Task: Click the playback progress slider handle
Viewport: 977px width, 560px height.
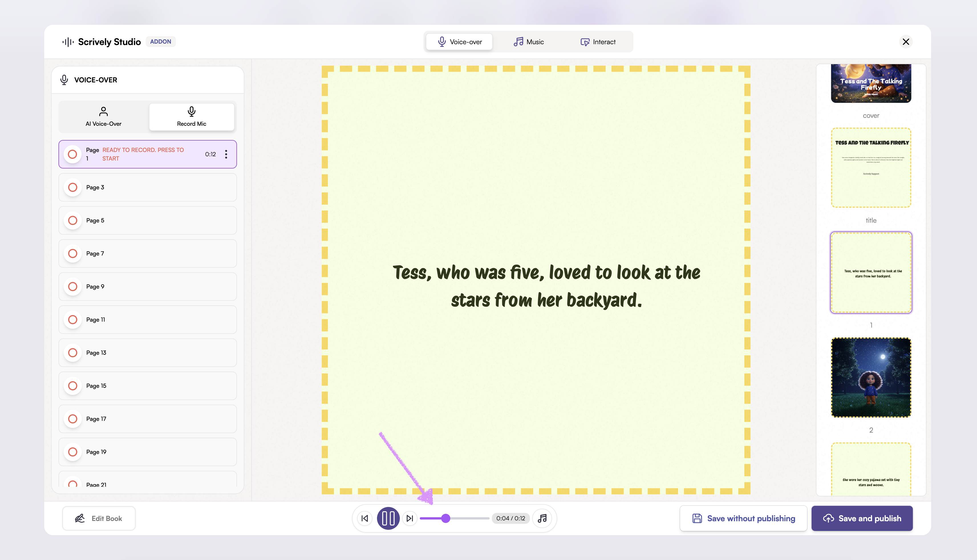Action: click(x=445, y=518)
